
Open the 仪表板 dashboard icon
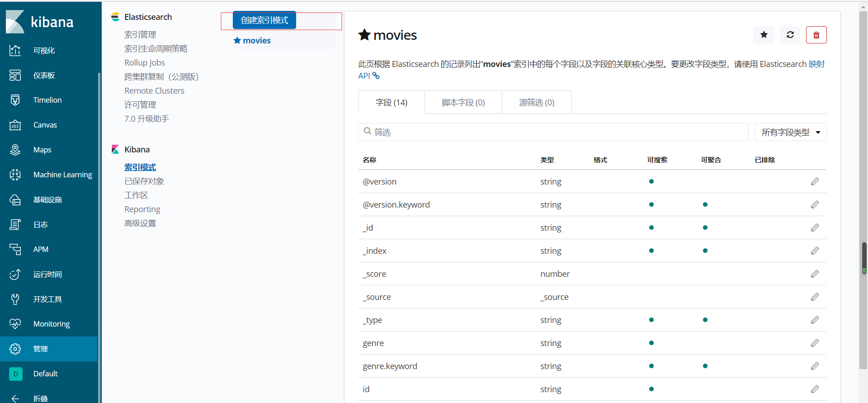point(15,75)
